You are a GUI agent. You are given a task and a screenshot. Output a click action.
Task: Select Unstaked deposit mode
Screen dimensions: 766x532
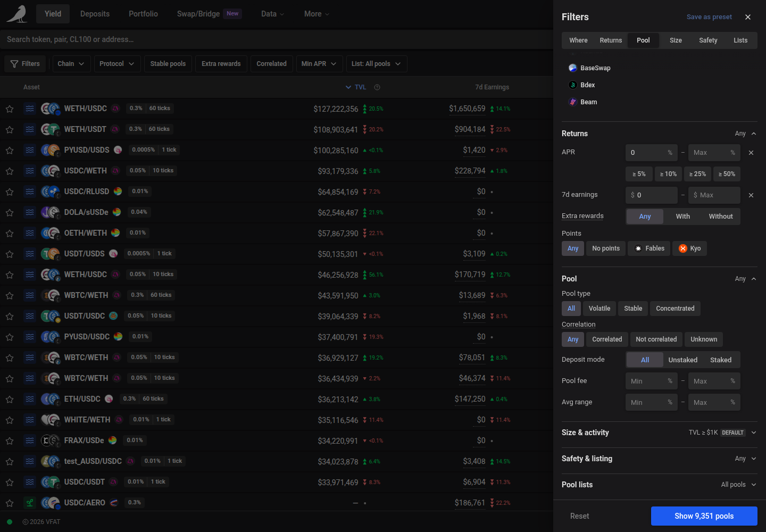[x=682, y=360]
